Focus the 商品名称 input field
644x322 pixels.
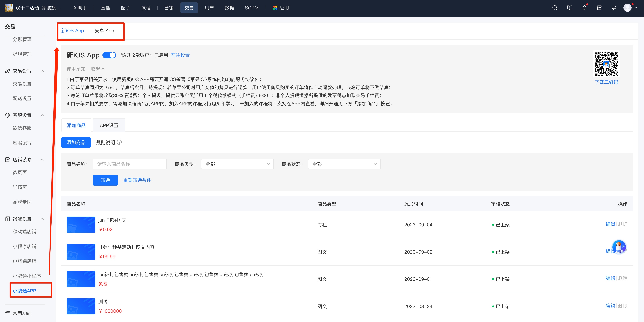click(129, 164)
